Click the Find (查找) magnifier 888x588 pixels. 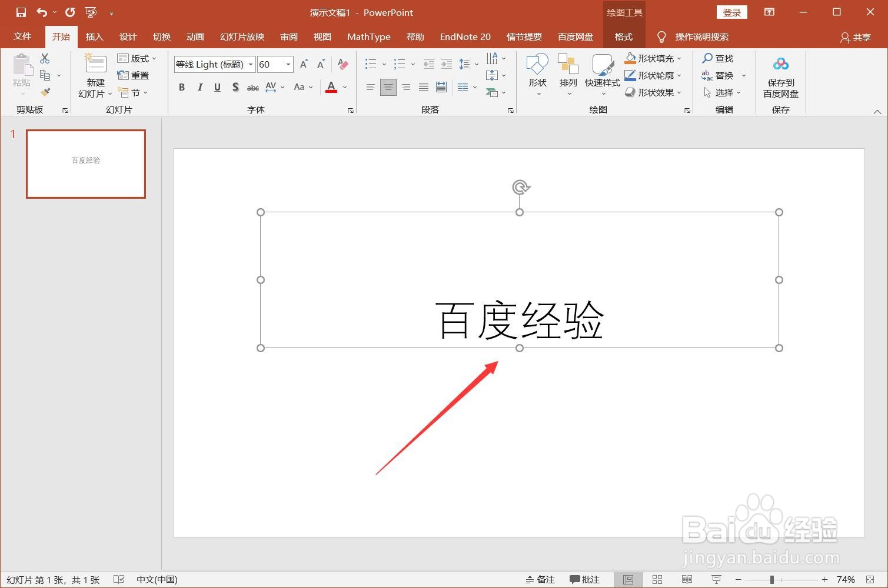[x=718, y=58]
